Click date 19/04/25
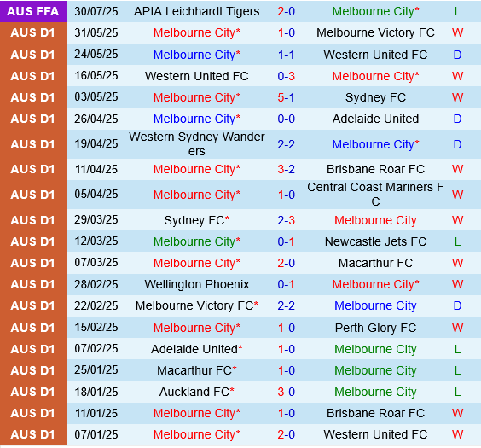481x448 pixels. [x=96, y=143]
